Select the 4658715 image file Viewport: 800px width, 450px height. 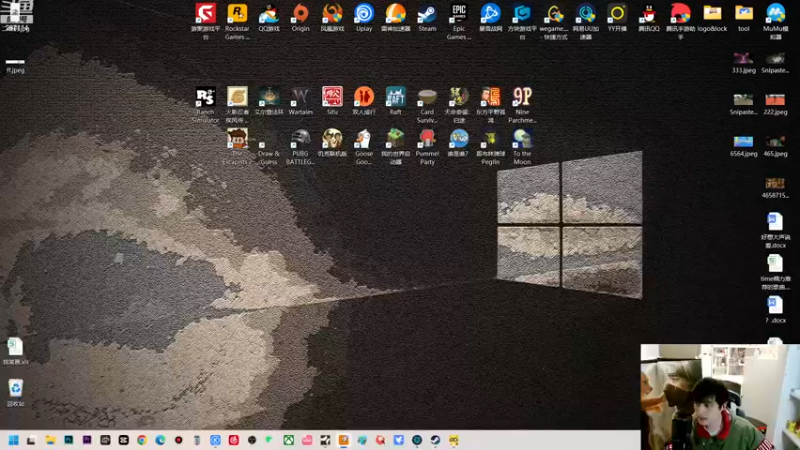(x=775, y=188)
